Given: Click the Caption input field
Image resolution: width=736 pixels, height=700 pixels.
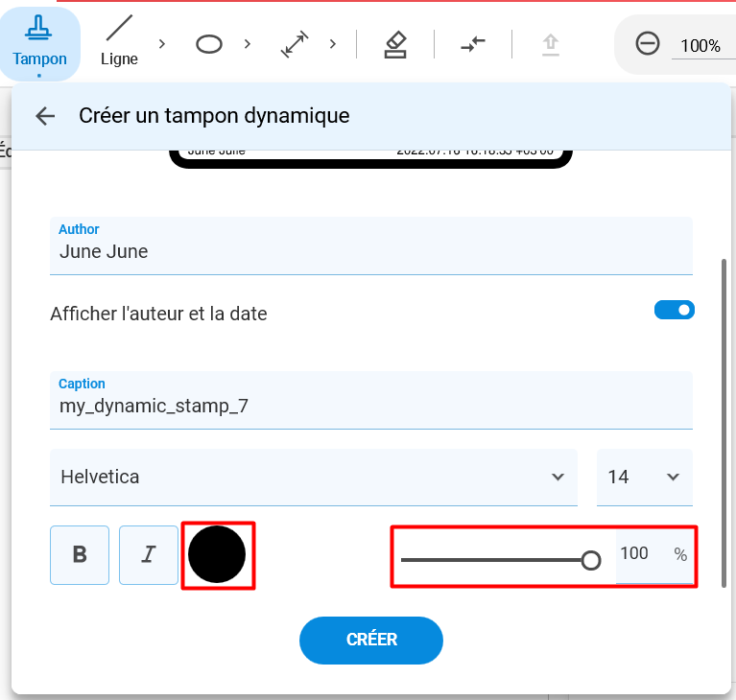Looking at the screenshot, I should coord(370,407).
